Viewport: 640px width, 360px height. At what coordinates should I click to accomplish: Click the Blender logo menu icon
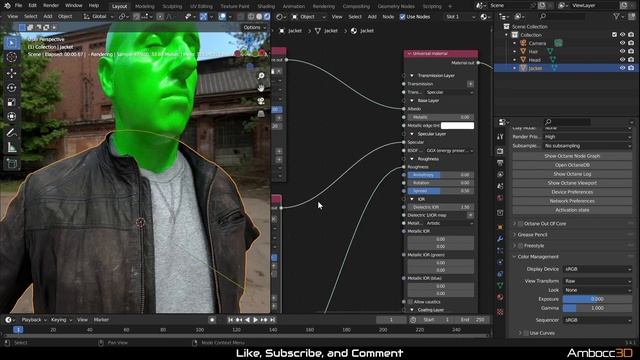click(x=7, y=6)
